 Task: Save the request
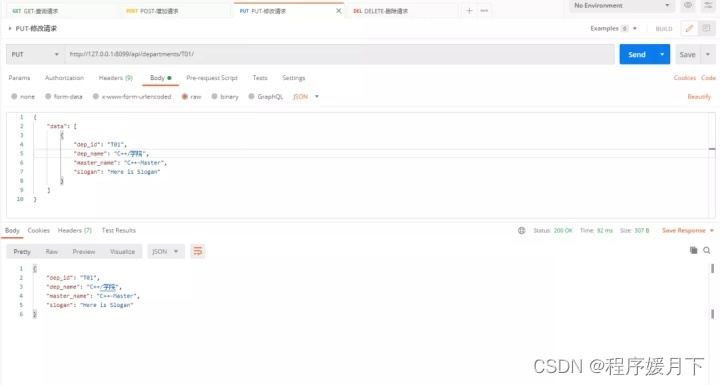[x=687, y=54]
